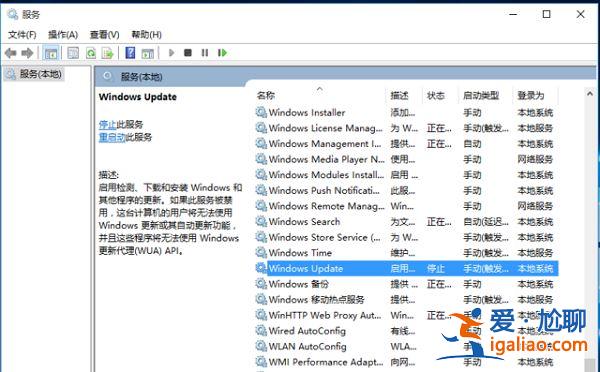This screenshot has width=600, height=372.
Task: Select the WMI Performance Adapt... service name
Action: (x=326, y=362)
